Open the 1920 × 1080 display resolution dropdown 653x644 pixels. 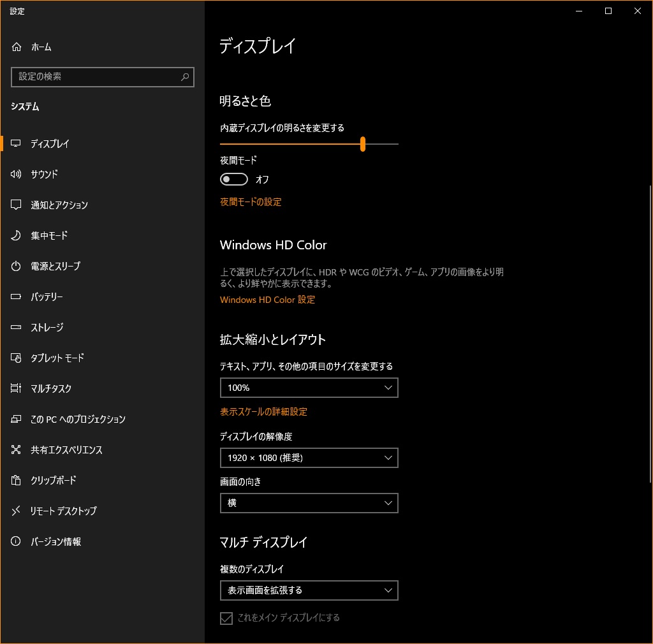tap(309, 458)
